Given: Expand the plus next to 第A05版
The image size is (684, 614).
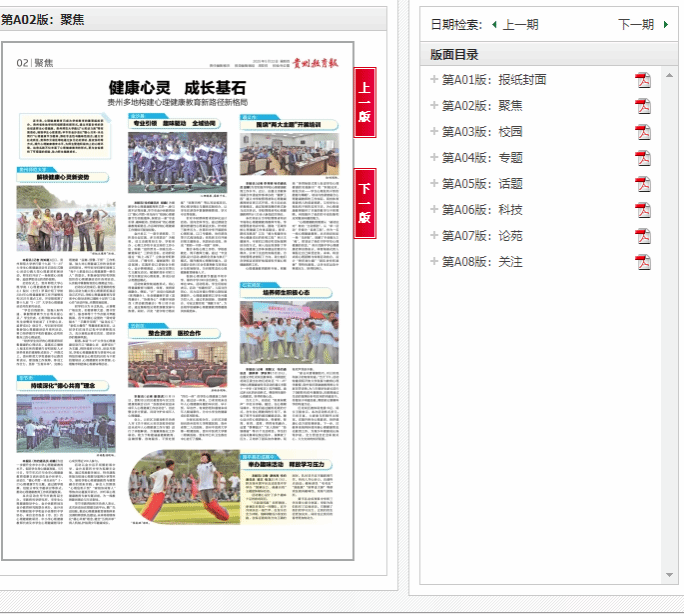Looking at the screenshot, I should pos(434,183).
